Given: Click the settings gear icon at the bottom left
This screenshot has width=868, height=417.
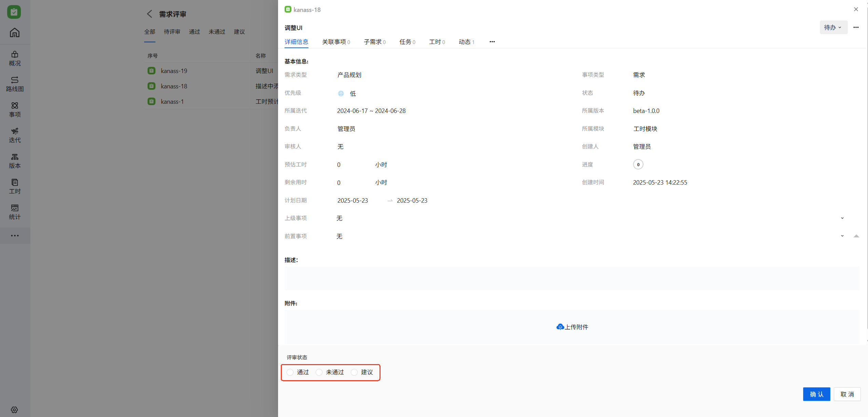Looking at the screenshot, I should [14, 409].
